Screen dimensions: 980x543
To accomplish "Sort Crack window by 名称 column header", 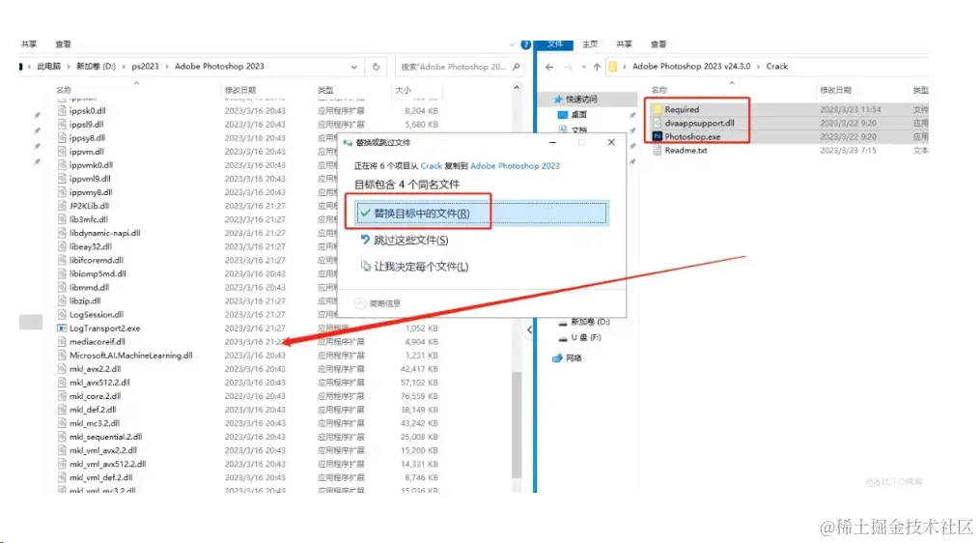I will pos(659,90).
